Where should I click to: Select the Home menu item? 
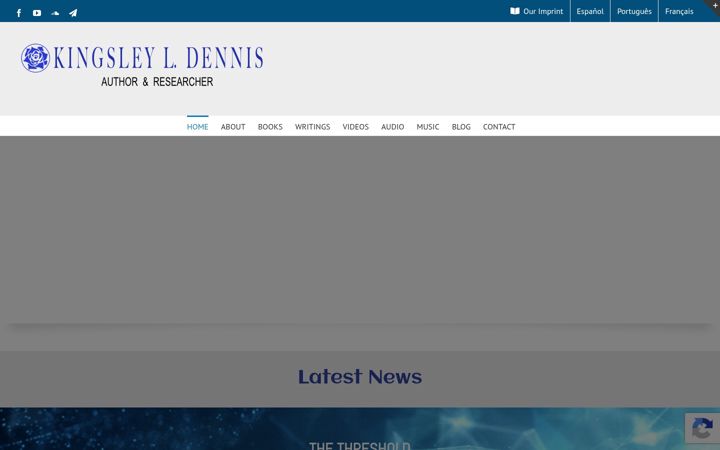(x=197, y=127)
